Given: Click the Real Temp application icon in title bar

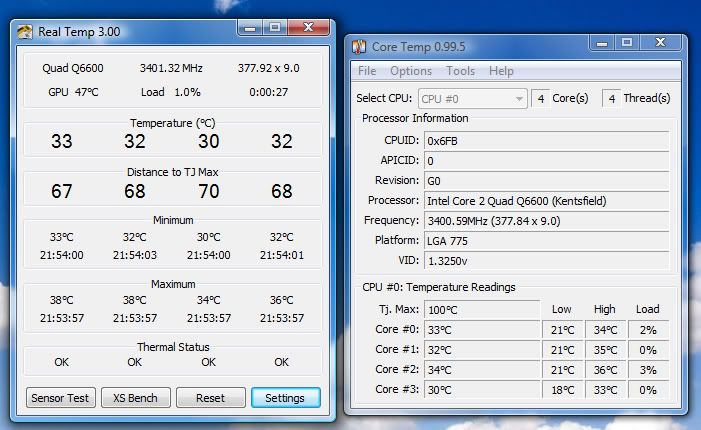Looking at the screenshot, I should tap(25, 32).
